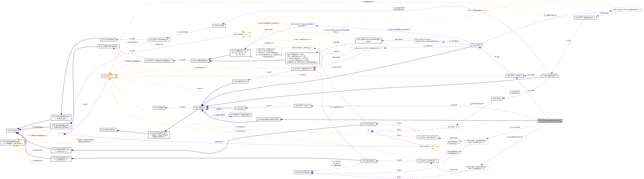Open the ns3::Ptr< Node > node
Screen dimensions: 644x179
click(514, 76)
